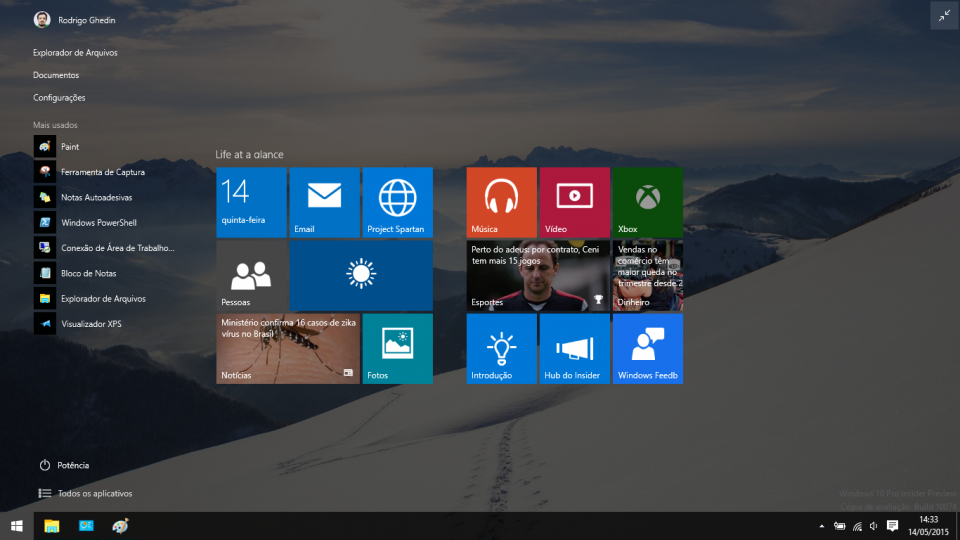960x540 pixels.
Task: Open the Fotos tile
Action: pos(397,348)
